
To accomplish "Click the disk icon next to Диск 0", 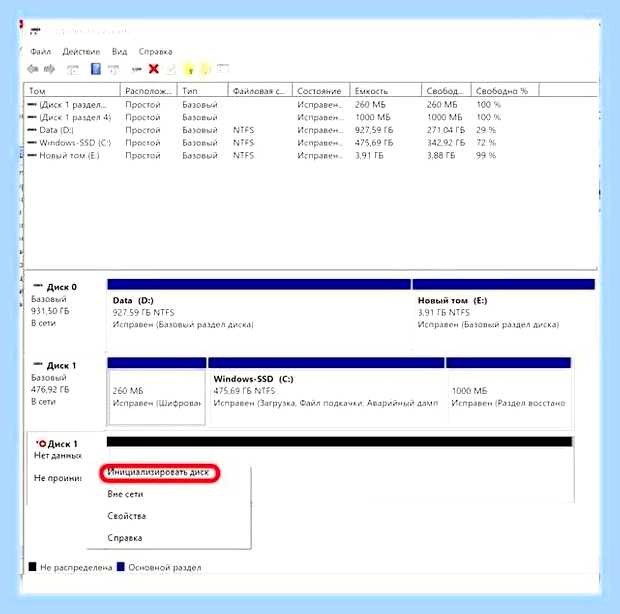I will (38, 285).
